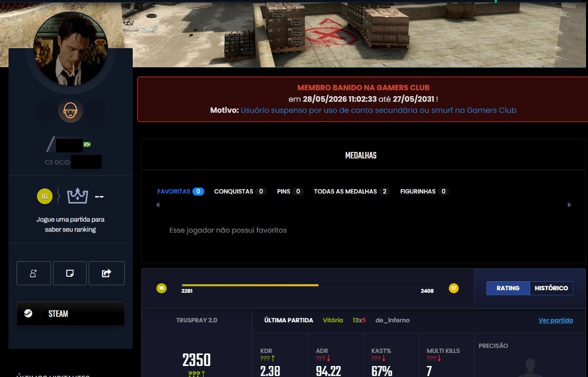
Task: Select the Favoritas medals tab
Action: 180,192
